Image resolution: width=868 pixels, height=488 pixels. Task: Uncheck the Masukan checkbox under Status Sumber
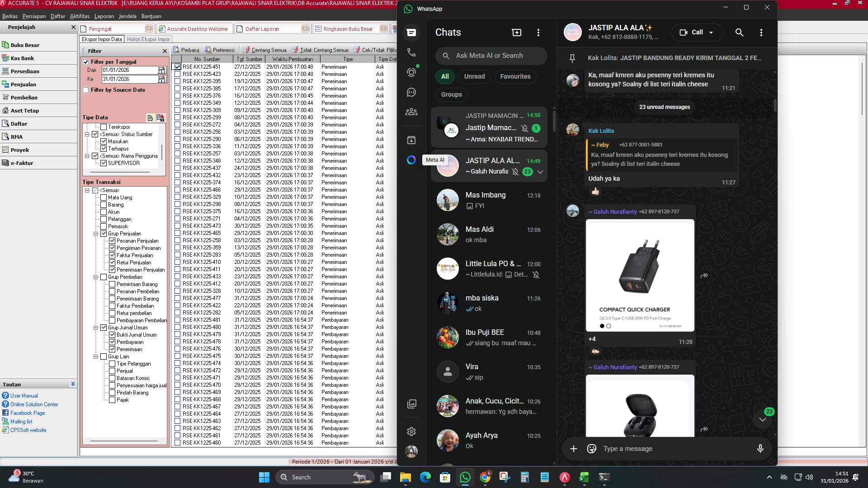point(104,141)
